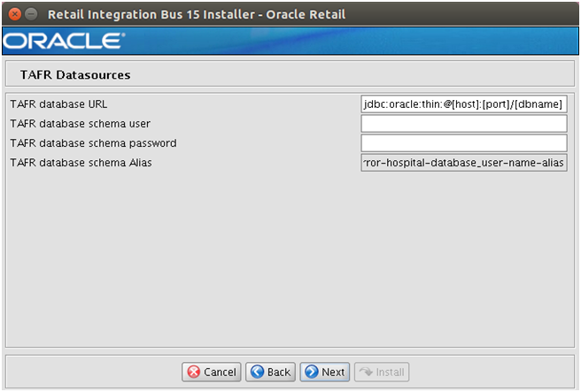The width and height of the screenshot is (581, 392).
Task: Click the Cancel button
Action: [x=211, y=372]
